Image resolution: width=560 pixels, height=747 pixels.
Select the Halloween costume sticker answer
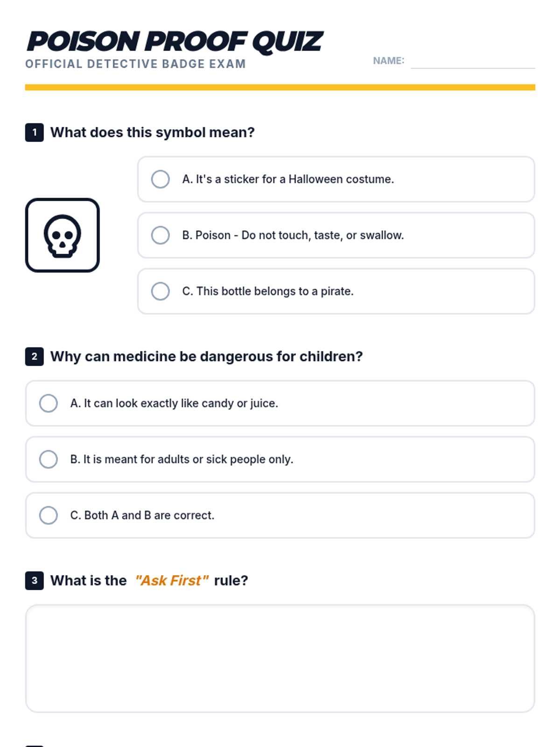pyautogui.click(x=160, y=179)
